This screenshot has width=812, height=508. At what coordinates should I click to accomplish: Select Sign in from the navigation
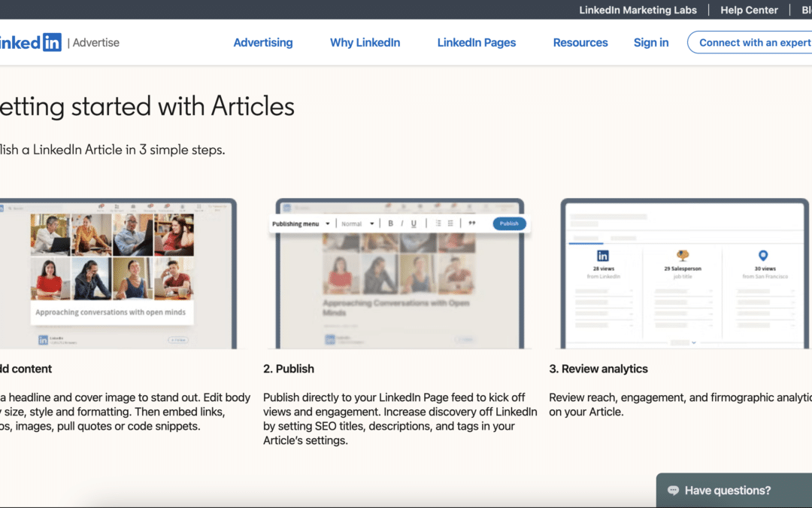pyautogui.click(x=650, y=42)
